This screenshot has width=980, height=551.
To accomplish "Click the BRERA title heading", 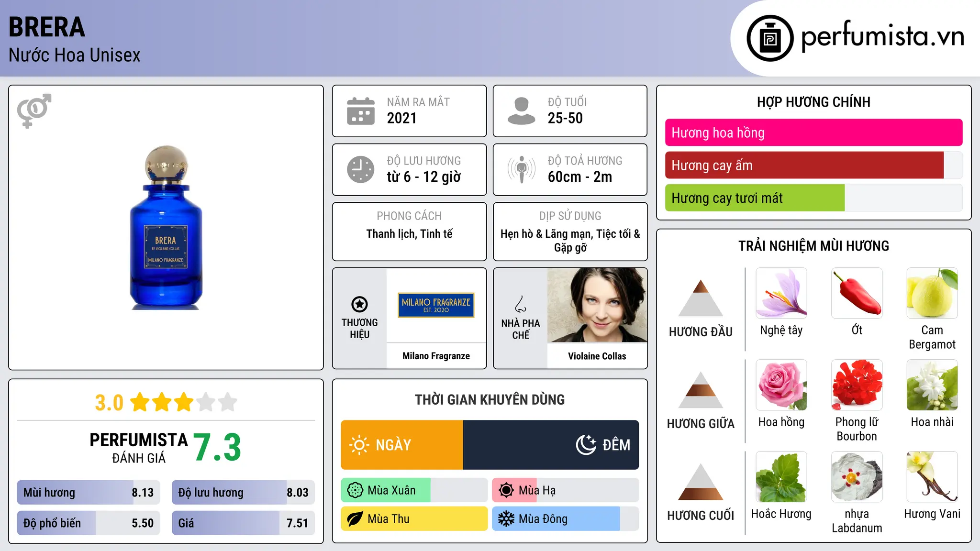I will pos(47,27).
